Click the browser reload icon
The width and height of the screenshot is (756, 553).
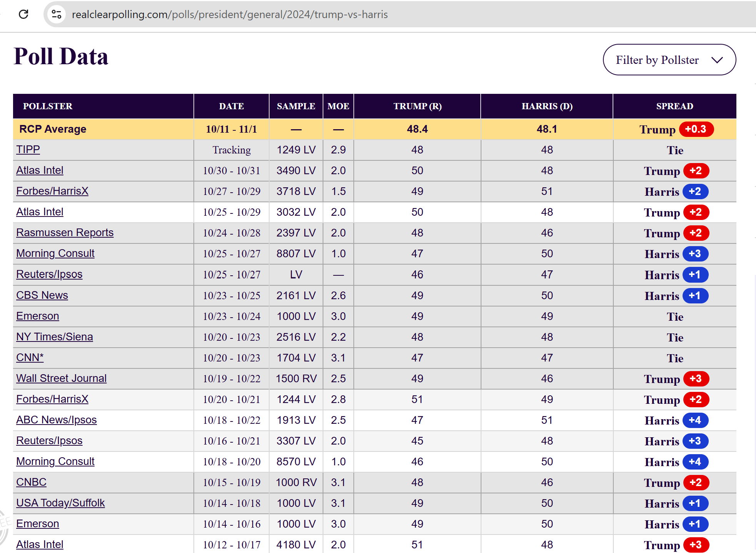tap(23, 14)
